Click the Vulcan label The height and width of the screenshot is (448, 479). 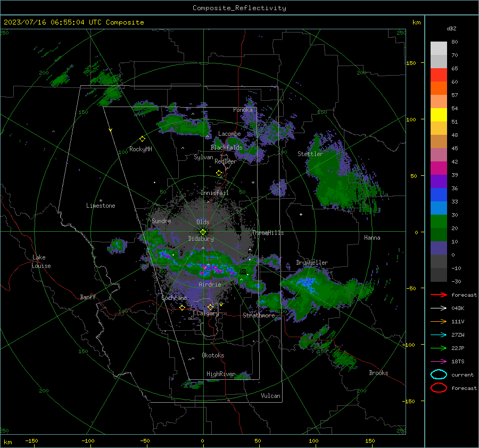pos(270,396)
